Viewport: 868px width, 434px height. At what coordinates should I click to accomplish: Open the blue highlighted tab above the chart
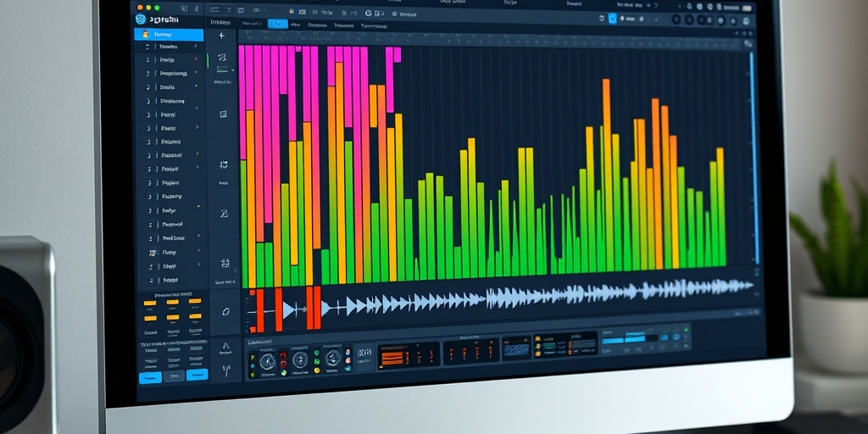pos(277,25)
